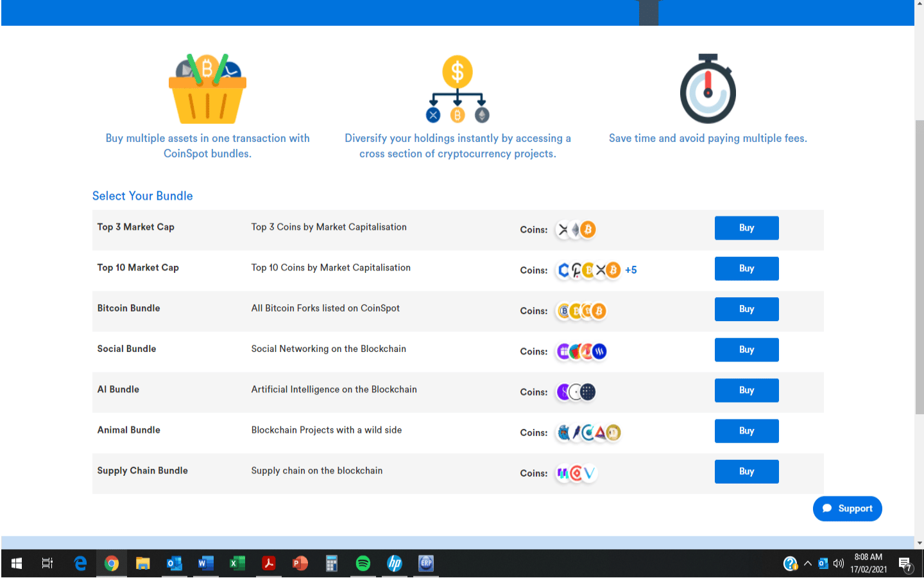The height and width of the screenshot is (578, 924).
Task: Click the stopwatch save time icon
Action: [708, 89]
